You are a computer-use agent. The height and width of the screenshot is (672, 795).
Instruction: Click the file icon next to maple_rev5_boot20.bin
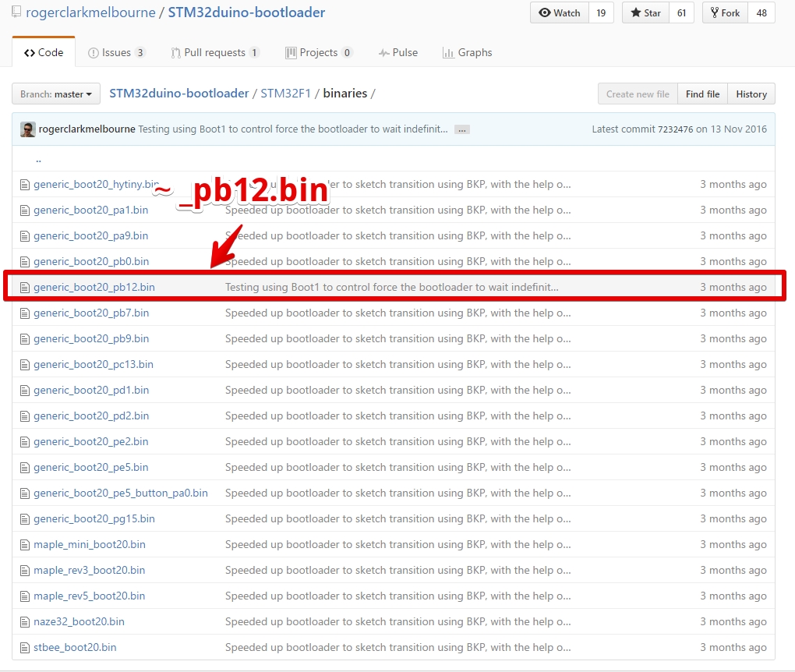(25, 596)
